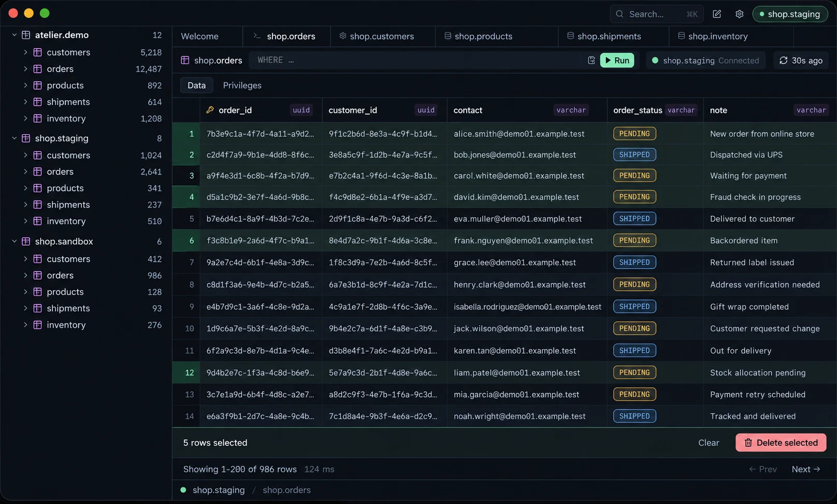Click the icon on shop.shipments tab

pyautogui.click(x=570, y=36)
